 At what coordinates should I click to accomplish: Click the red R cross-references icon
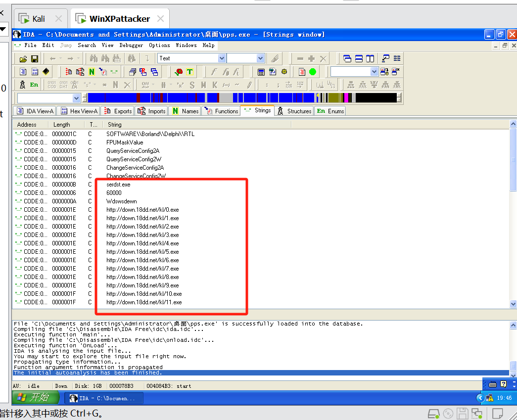tap(143, 72)
